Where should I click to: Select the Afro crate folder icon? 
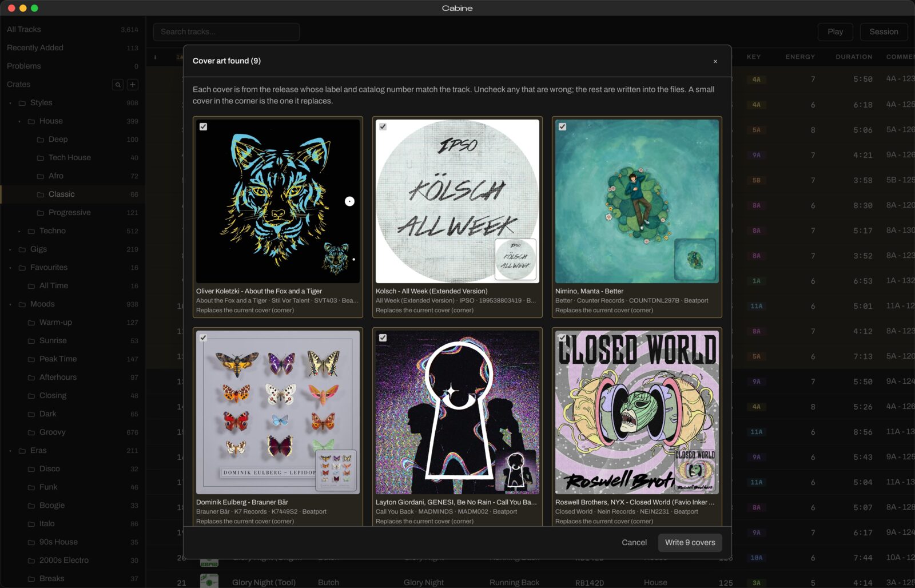41,176
